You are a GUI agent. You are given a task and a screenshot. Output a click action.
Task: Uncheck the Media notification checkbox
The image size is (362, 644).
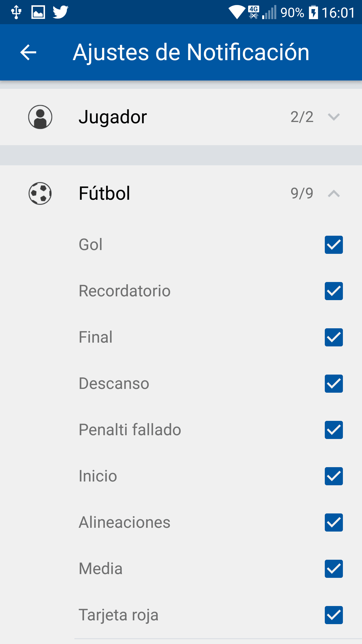pyautogui.click(x=334, y=569)
